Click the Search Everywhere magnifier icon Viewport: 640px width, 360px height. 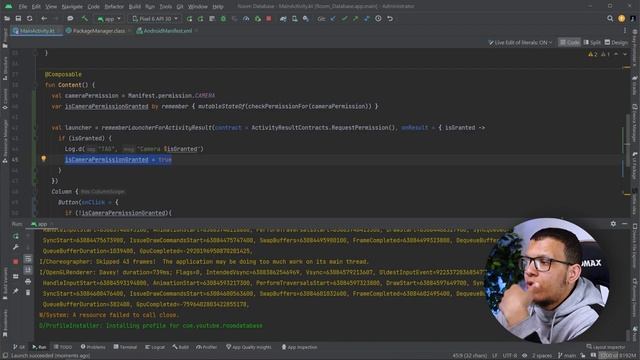(610, 19)
